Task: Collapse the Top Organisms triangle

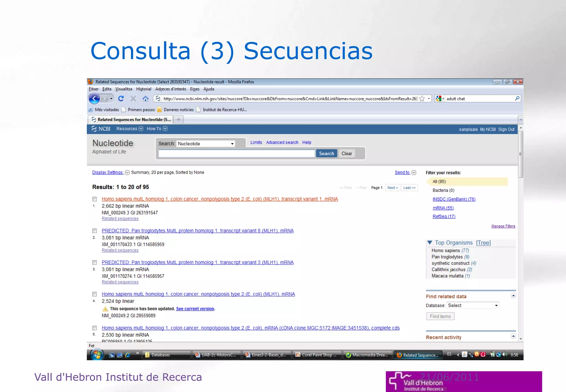Action: click(x=430, y=243)
